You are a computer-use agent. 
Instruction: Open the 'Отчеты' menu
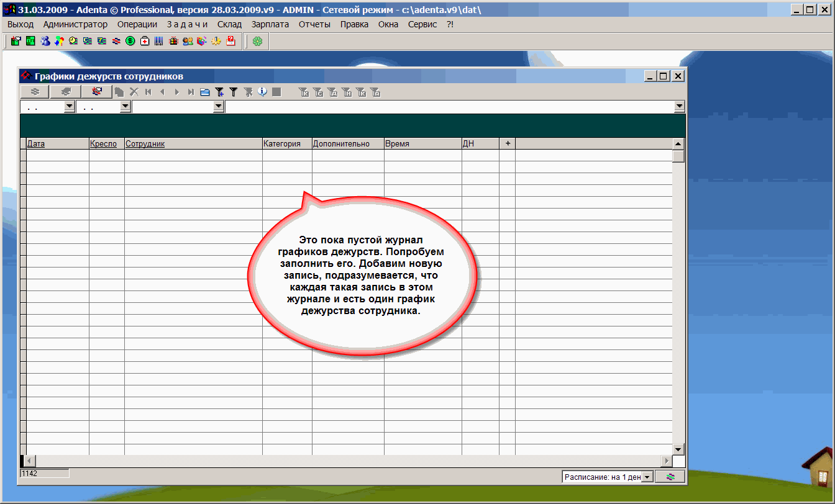[314, 24]
